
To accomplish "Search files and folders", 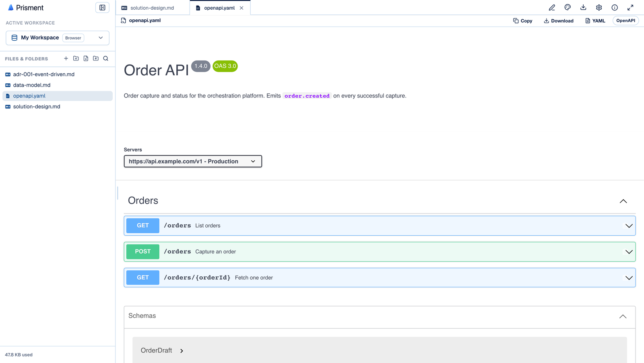I will (106, 58).
